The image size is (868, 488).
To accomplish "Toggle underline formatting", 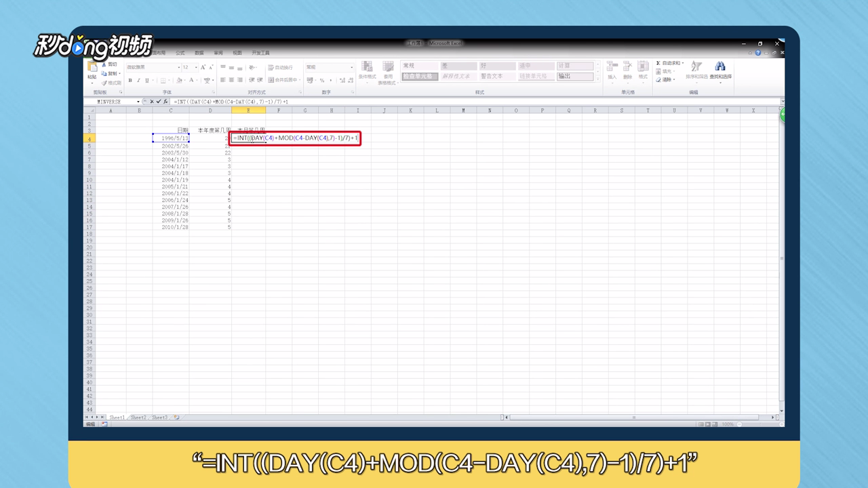I will 146,80.
